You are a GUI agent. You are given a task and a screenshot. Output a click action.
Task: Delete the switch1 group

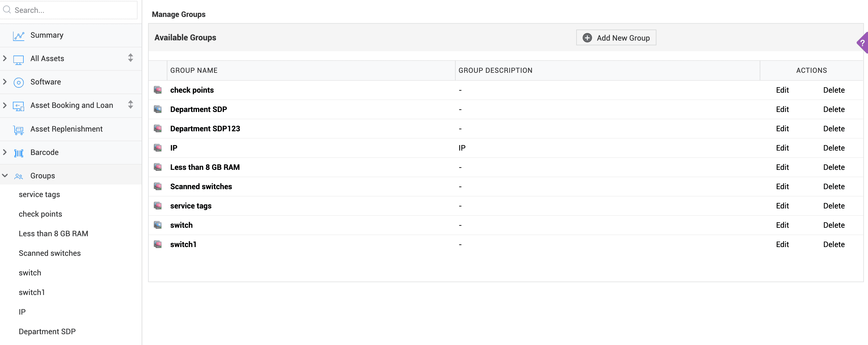point(834,244)
